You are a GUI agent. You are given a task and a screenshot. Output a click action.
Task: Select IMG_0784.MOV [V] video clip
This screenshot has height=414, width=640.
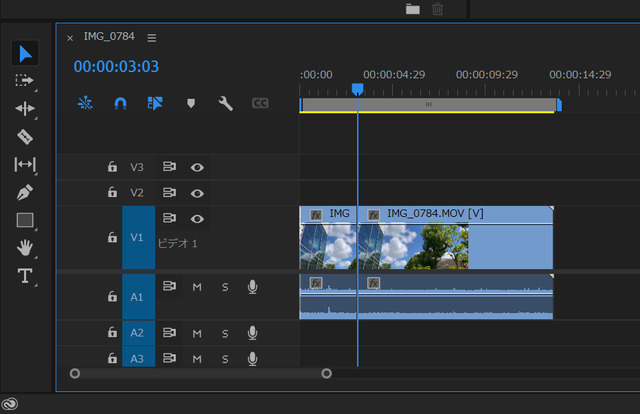point(456,237)
